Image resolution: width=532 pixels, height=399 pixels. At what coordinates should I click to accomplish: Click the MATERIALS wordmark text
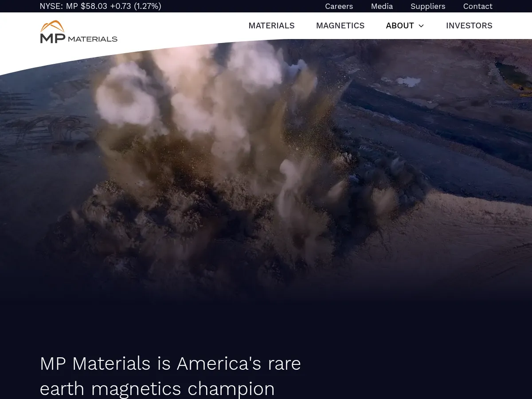[94, 39]
